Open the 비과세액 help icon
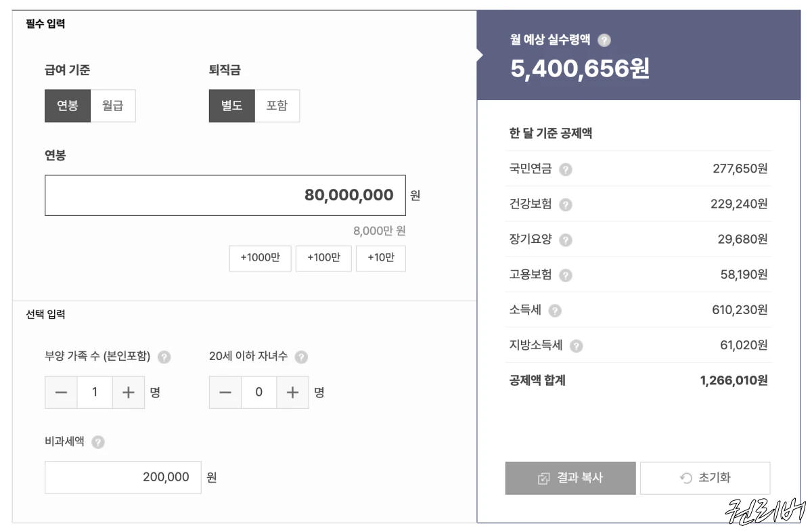This screenshot has width=812, height=532. (97, 443)
